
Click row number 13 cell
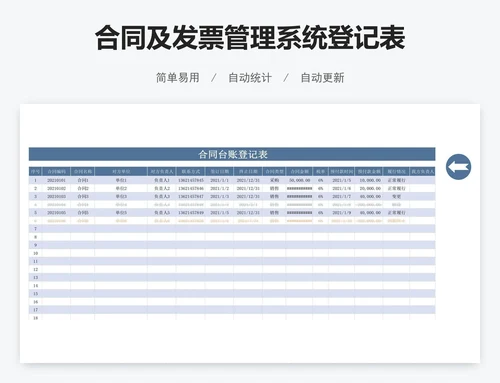click(35, 277)
